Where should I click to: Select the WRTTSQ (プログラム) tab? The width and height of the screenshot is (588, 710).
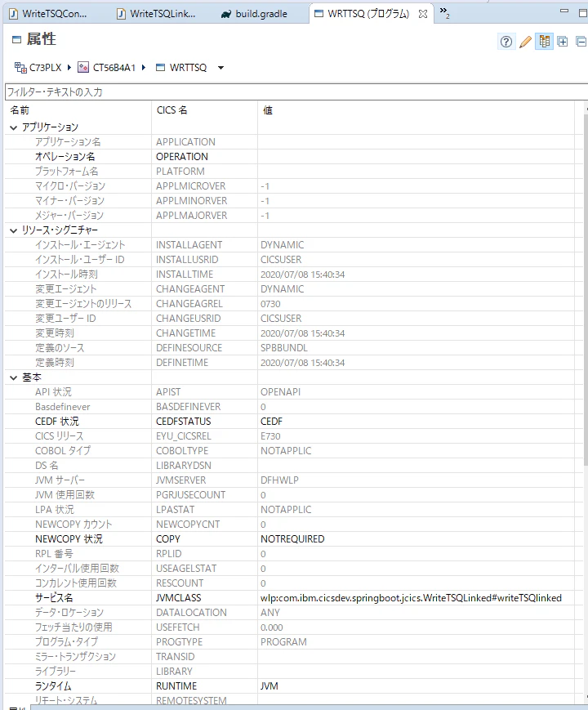pyautogui.click(x=368, y=14)
